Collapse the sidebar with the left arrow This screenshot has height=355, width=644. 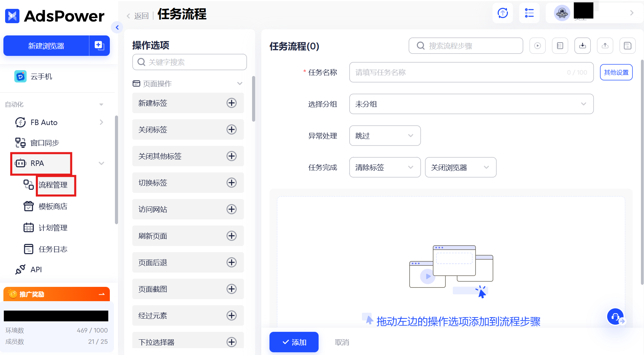117,27
